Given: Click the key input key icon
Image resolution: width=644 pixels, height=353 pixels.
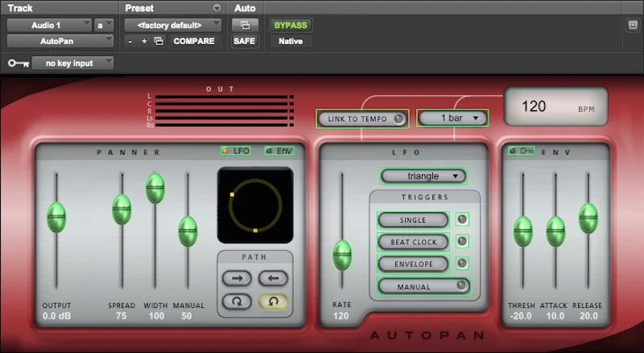Looking at the screenshot, I should pos(19,64).
